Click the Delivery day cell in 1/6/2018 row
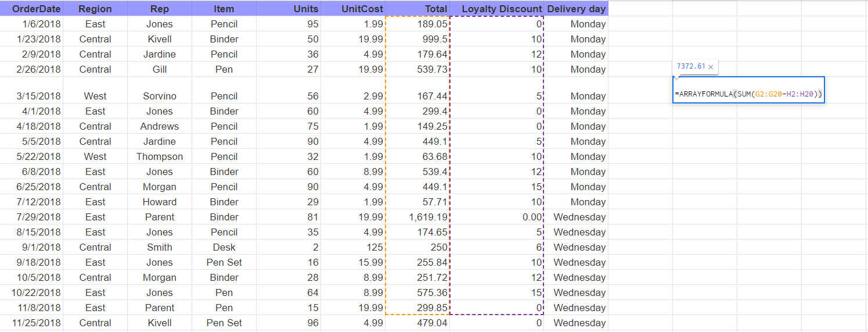The image size is (868, 332). coord(576,24)
